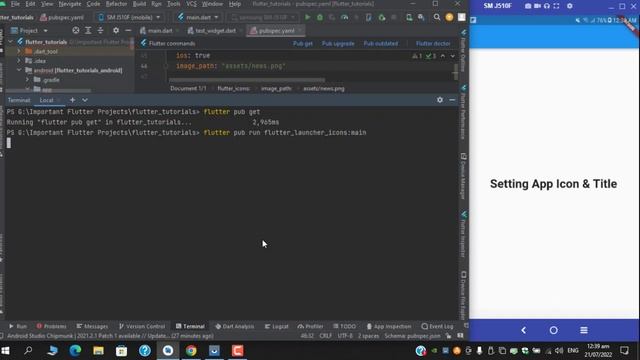Add a new terminal session

tap(72, 100)
